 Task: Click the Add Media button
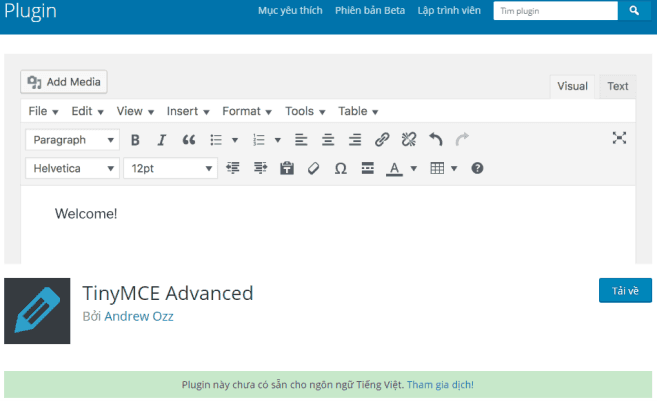pos(64,82)
